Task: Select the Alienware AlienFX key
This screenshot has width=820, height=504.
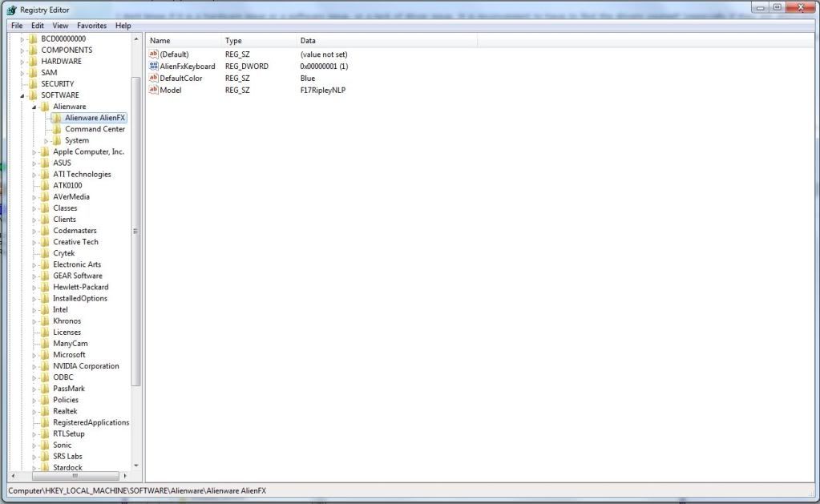Action: point(95,118)
